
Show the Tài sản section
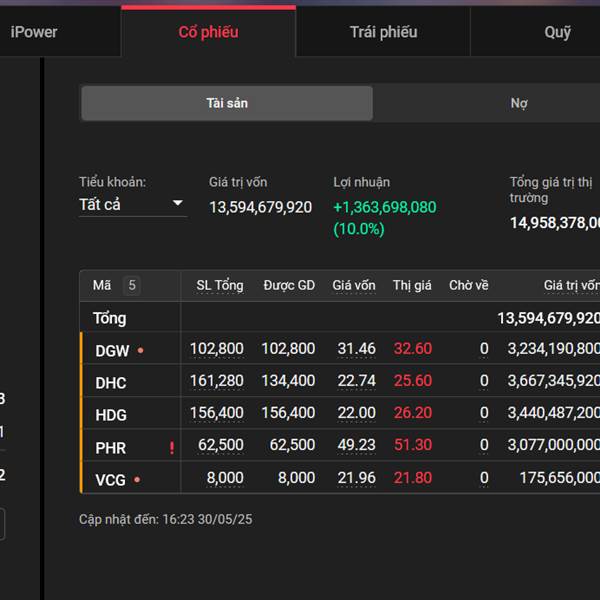pyautogui.click(x=227, y=103)
